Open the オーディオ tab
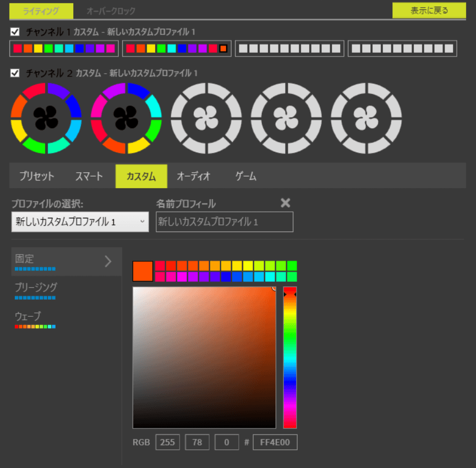The image size is (476, 468). [x=193, y=176]
